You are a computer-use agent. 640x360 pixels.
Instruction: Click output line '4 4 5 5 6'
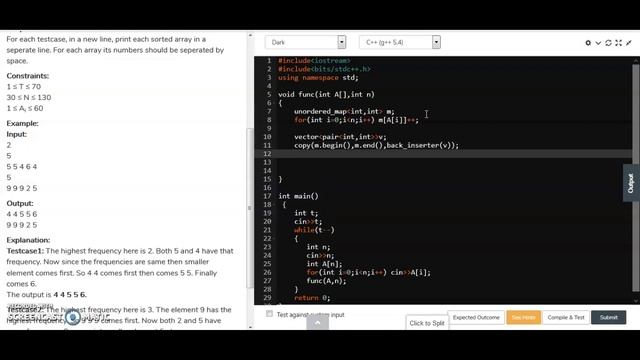click(x=22, y=214)
